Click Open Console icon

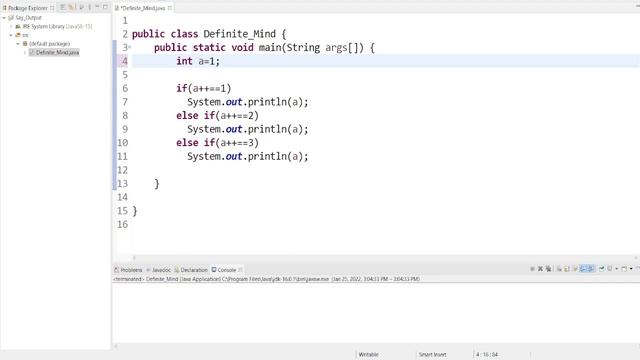point(624,269)
